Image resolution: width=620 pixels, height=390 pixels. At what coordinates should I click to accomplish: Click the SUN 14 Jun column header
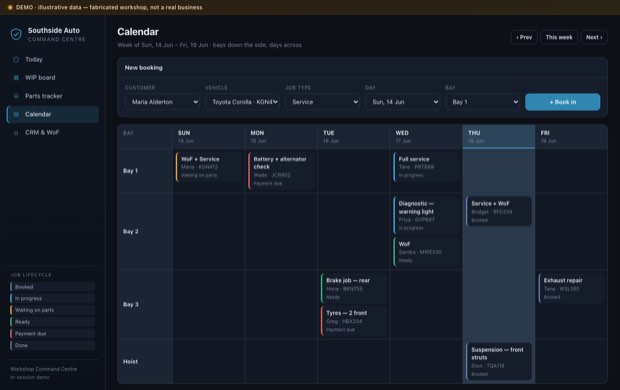click(x=208, y=137)
